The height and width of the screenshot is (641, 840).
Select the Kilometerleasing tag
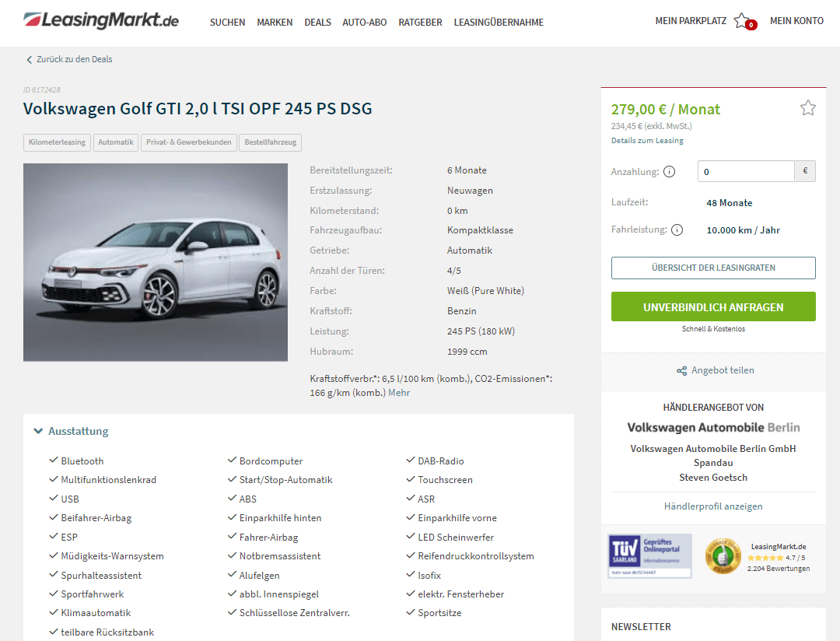point(57,142)
